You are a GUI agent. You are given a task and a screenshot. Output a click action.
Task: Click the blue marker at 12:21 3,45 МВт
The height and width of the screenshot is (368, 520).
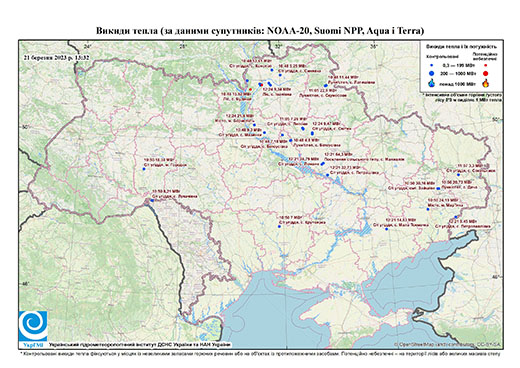coord(456,217)
